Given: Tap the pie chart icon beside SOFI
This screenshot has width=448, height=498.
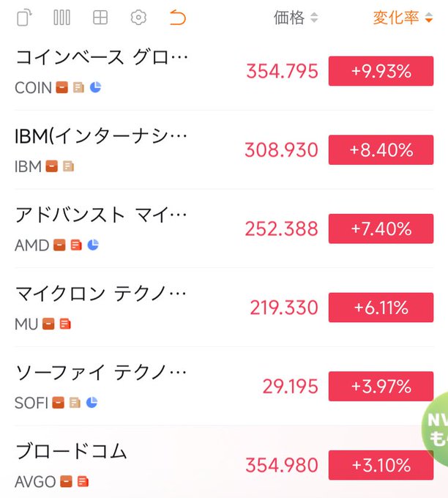Looking at the screenshot, I should pyautogui.click(x=92, y=402).
